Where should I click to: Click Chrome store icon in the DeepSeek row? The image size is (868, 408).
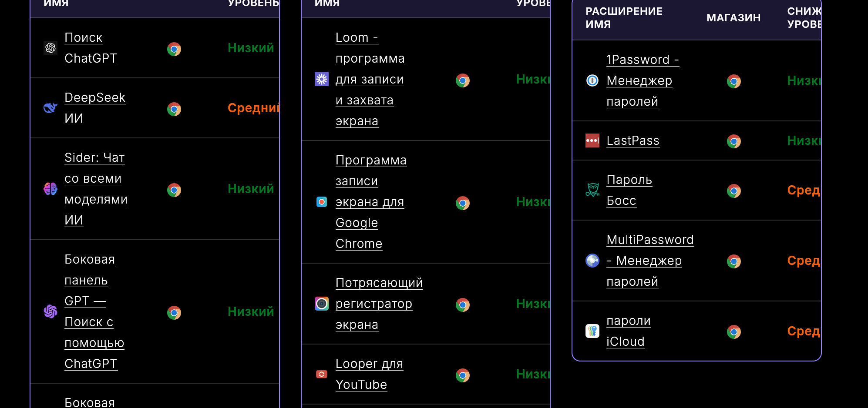174,109
